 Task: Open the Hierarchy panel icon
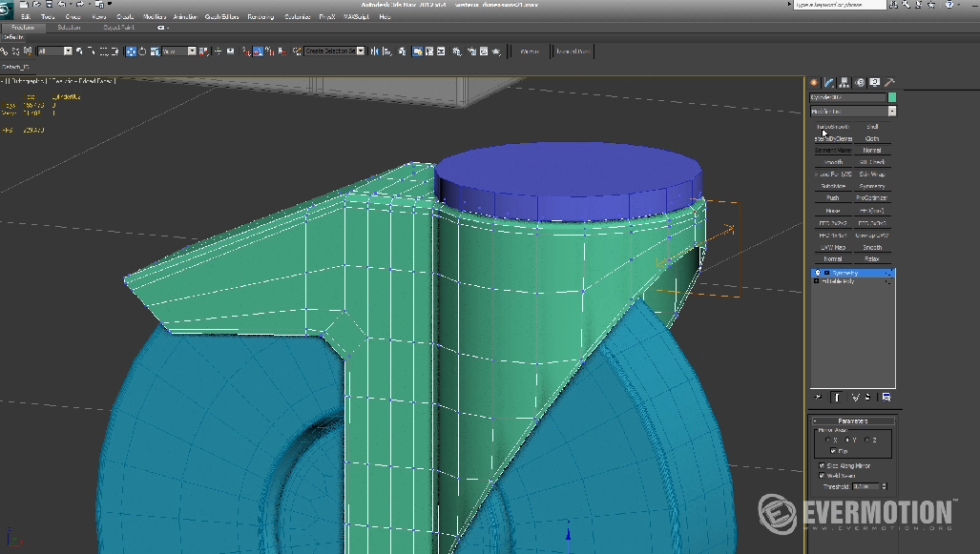tap(844, 82)
